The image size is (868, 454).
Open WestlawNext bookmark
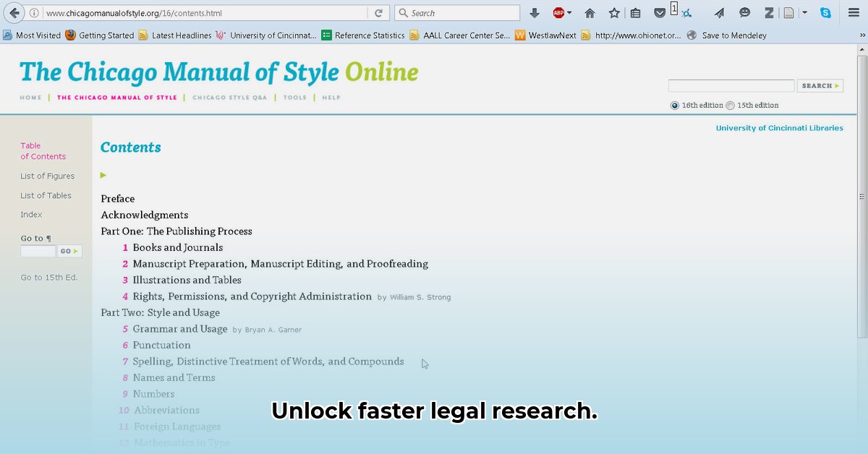point(546,35)
